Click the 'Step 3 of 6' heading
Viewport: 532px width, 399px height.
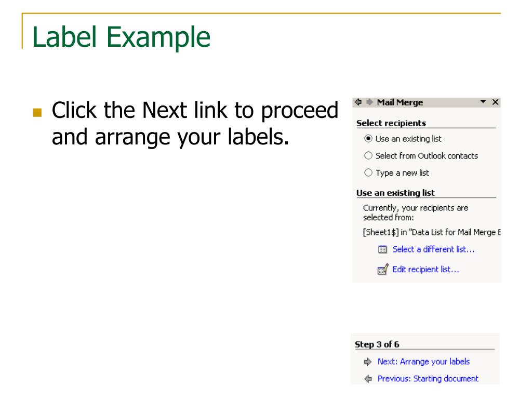point(377,344)
